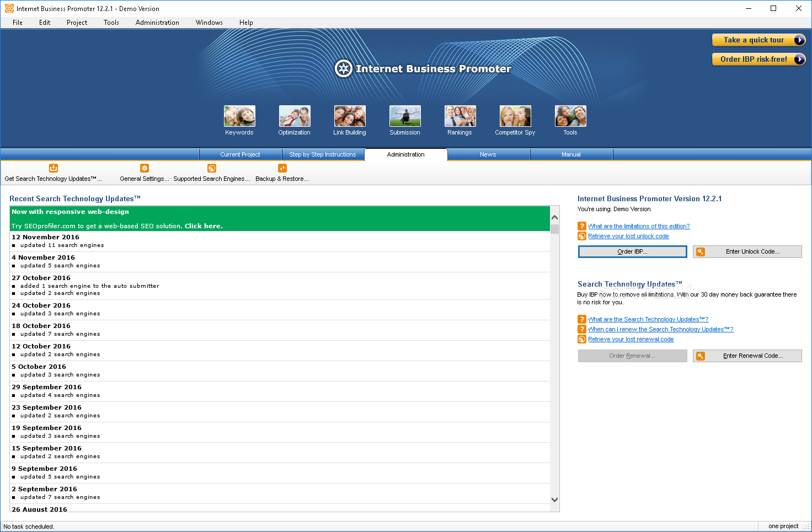
Task: Click icon beside Retrieve lost unlock code
Action: click(582, 236)
